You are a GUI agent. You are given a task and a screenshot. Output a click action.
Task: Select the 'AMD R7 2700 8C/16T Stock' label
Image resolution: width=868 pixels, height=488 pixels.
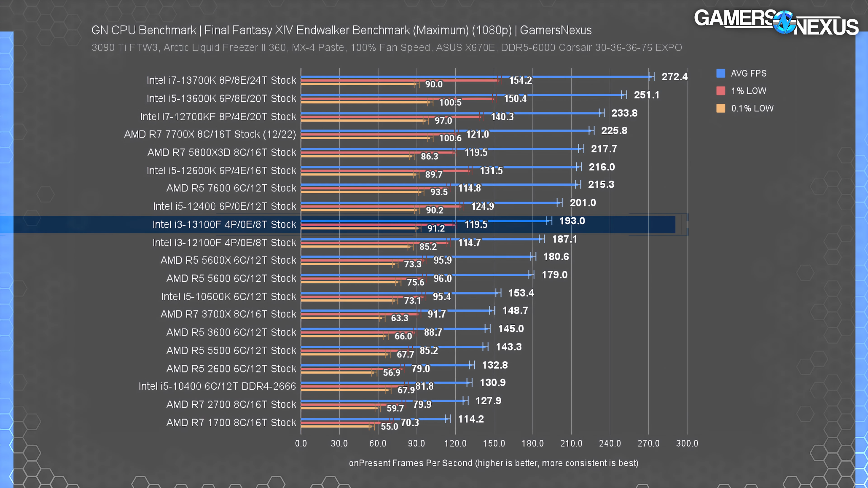[231, 405]
